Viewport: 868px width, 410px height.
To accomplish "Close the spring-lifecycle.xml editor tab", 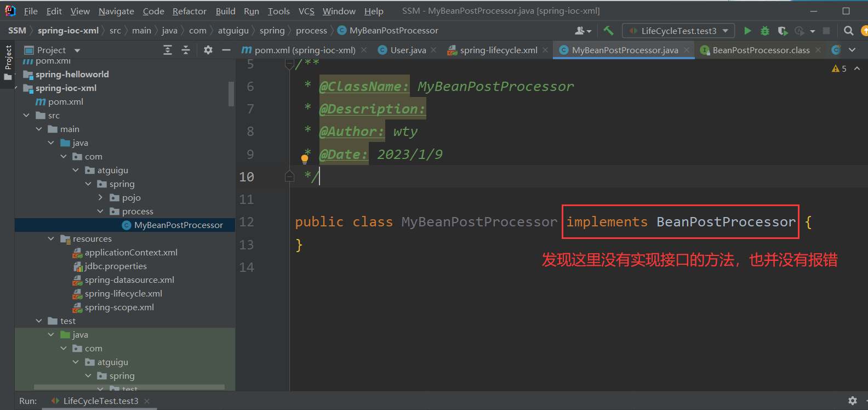I will (545, 50).
